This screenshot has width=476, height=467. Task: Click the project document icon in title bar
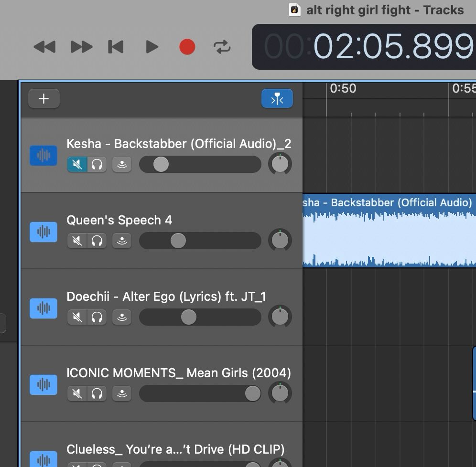294,10
